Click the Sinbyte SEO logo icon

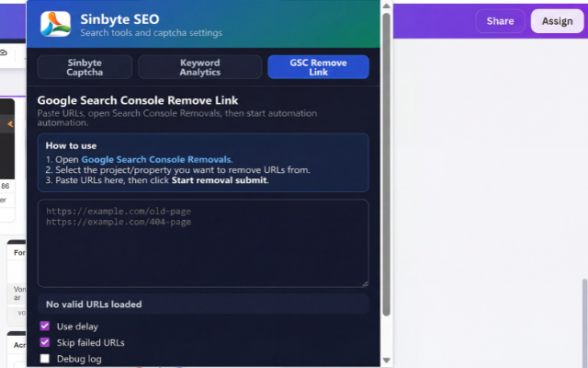pos(55,24)
